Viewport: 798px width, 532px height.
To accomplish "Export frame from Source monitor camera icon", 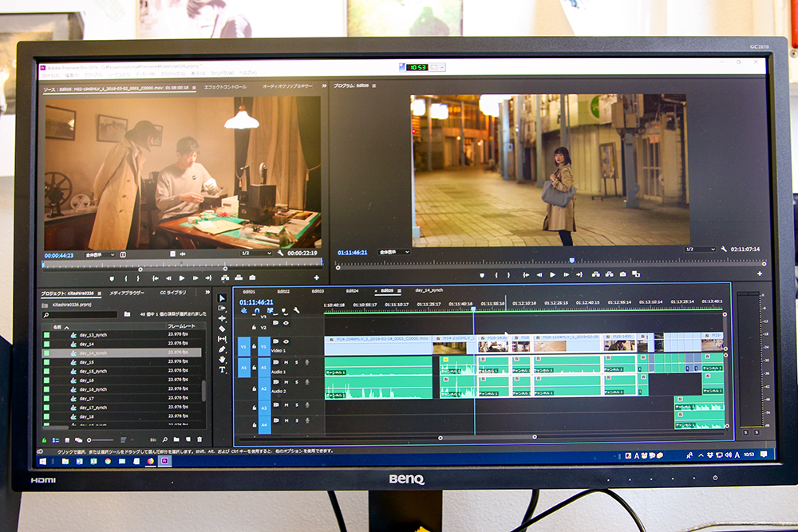I will click(252, 278).
